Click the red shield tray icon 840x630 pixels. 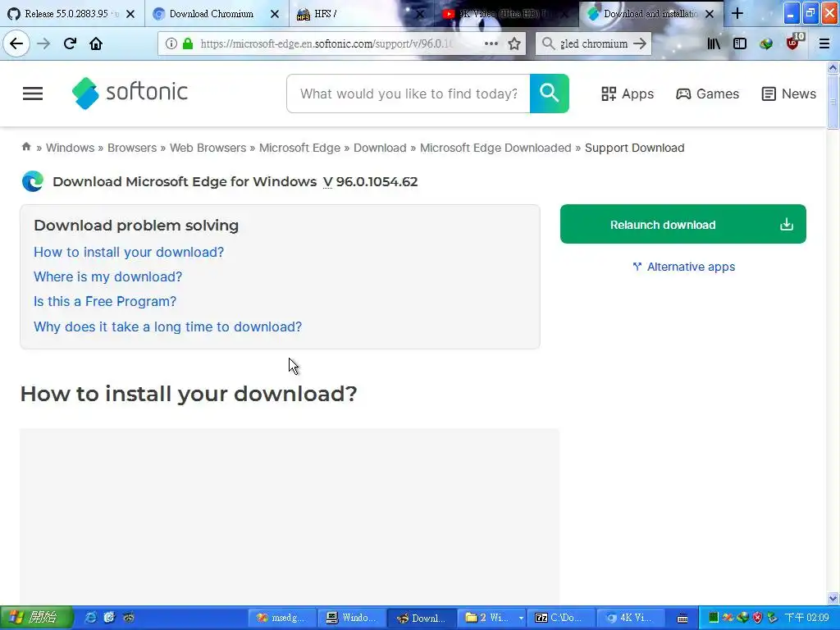[757, 618]
